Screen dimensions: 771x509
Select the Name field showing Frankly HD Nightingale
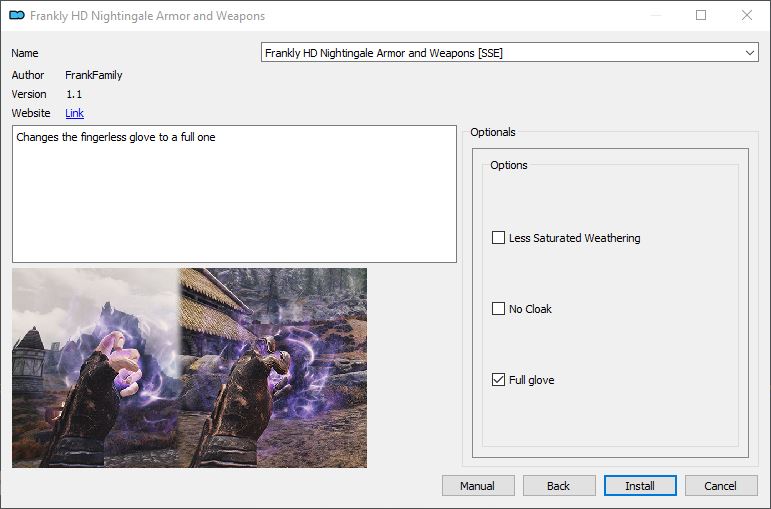(509, 53)
